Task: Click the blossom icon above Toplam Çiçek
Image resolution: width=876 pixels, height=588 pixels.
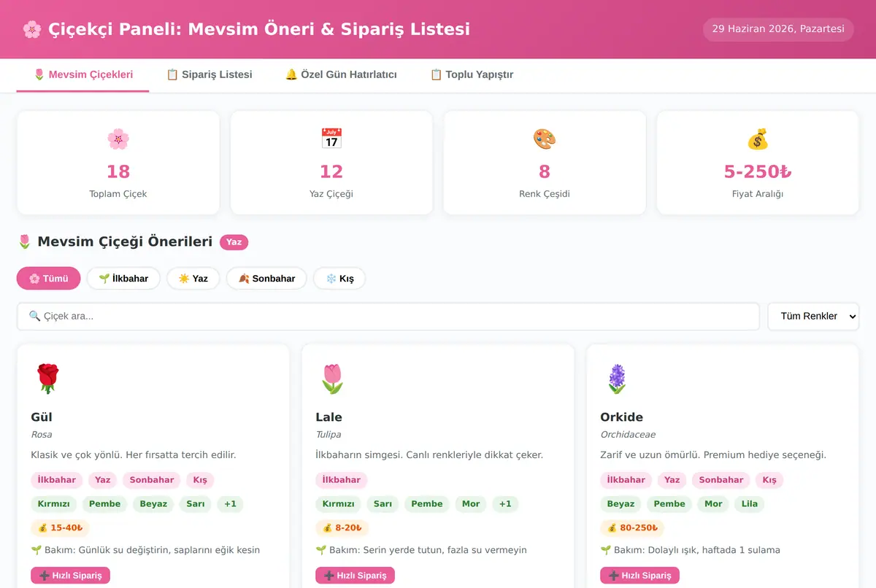Action: tap(118, 139)
